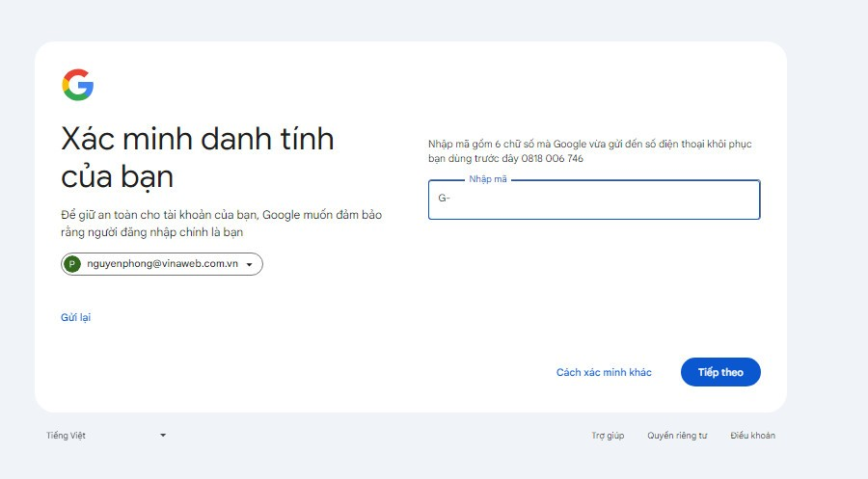Click the green P avatar icon

pos(72,264)
